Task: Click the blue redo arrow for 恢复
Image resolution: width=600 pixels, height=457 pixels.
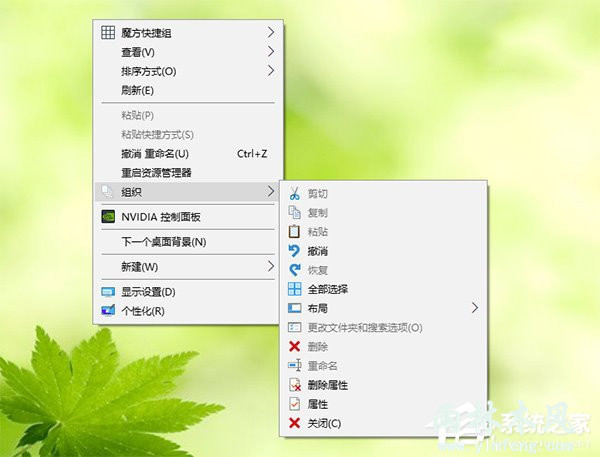Action: 295,270
